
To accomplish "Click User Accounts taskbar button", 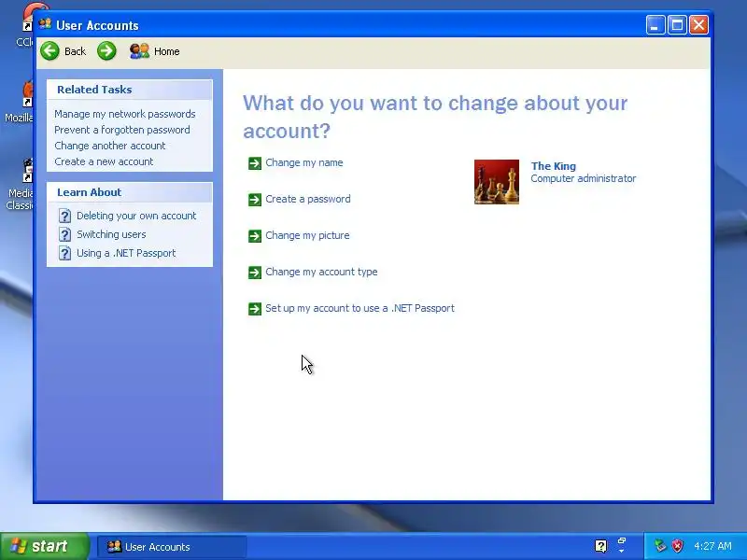I will [172, 547].
